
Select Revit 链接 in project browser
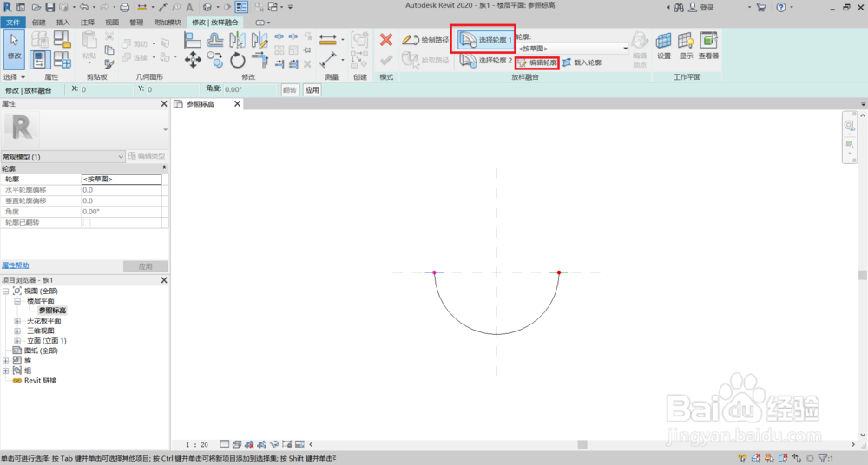click(41, 381)
